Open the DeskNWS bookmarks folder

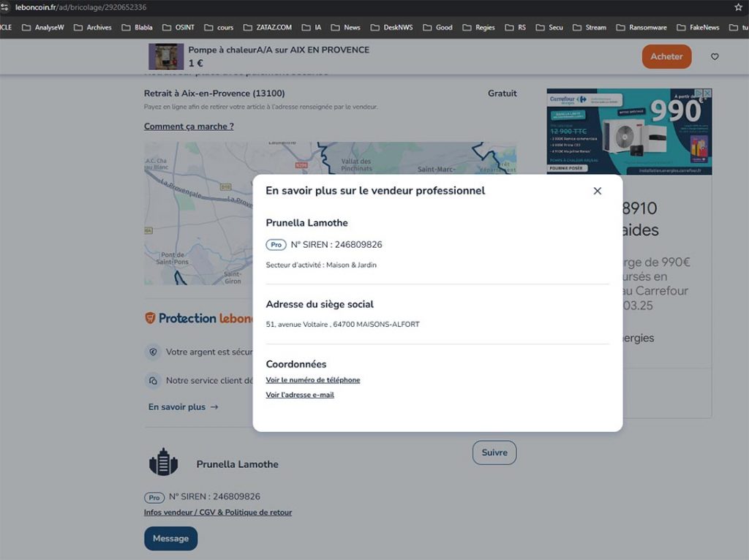392,28
